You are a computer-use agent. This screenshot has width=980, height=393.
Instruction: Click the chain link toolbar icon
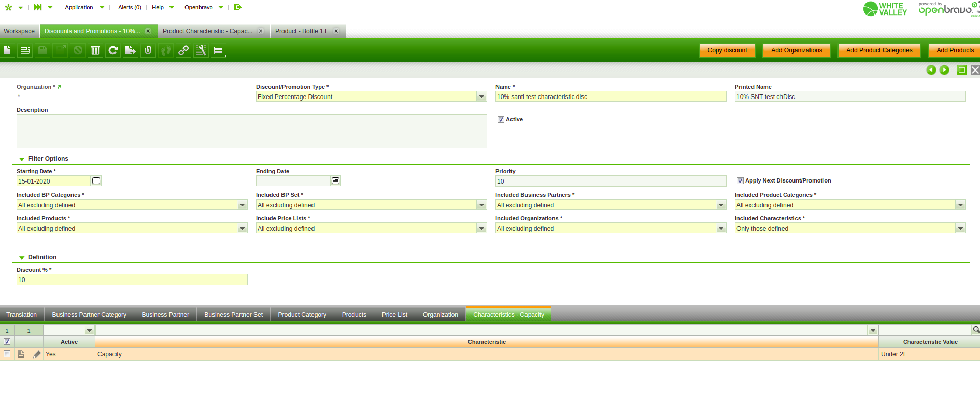point(183,50)
